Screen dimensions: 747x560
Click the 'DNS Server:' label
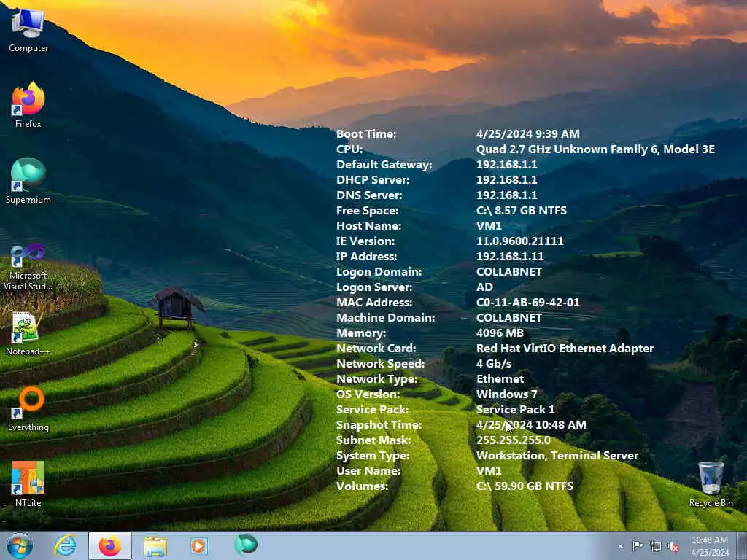pos(368,195)
